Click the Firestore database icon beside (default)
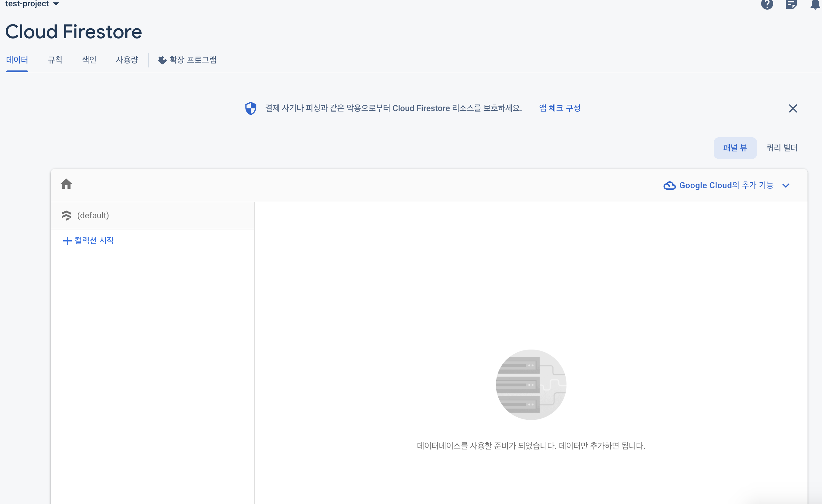This screenshot has width=822, height=504. (66, 215)
